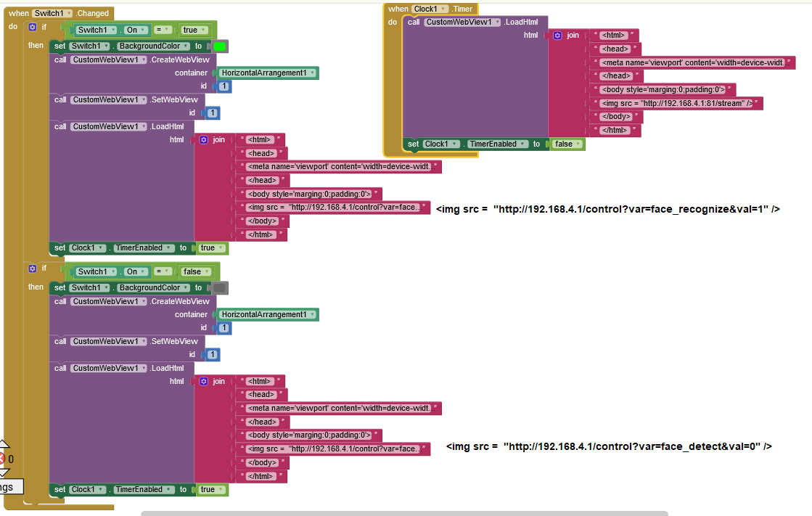The width and height of the screenshot is (812, 516).
Task: Click the up arrow above error counter
Action: click(x=2, y=443)
